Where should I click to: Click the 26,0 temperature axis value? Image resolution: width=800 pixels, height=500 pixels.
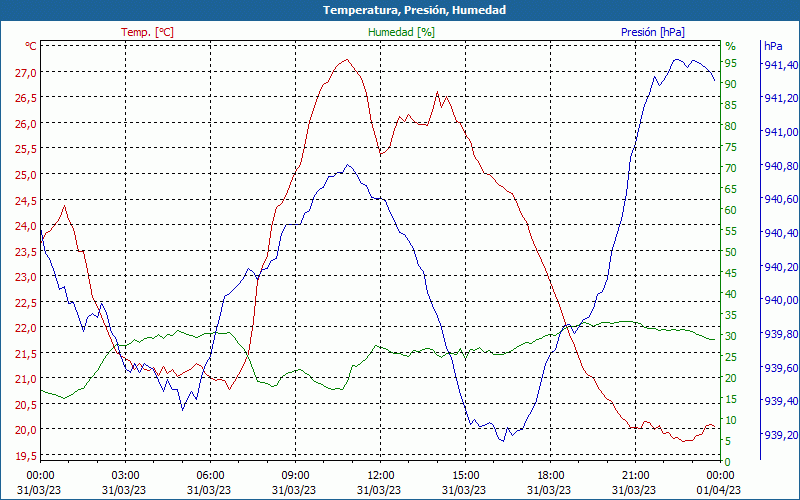[26, 124]
